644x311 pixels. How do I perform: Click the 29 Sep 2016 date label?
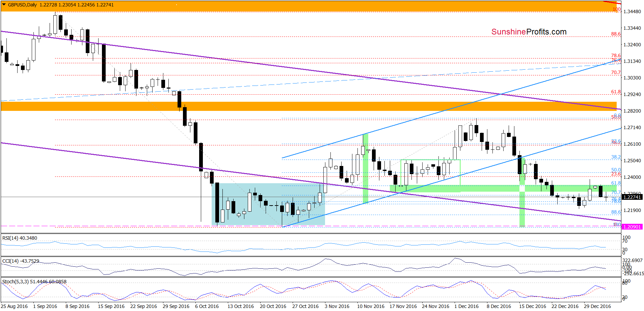pos(176,306)
